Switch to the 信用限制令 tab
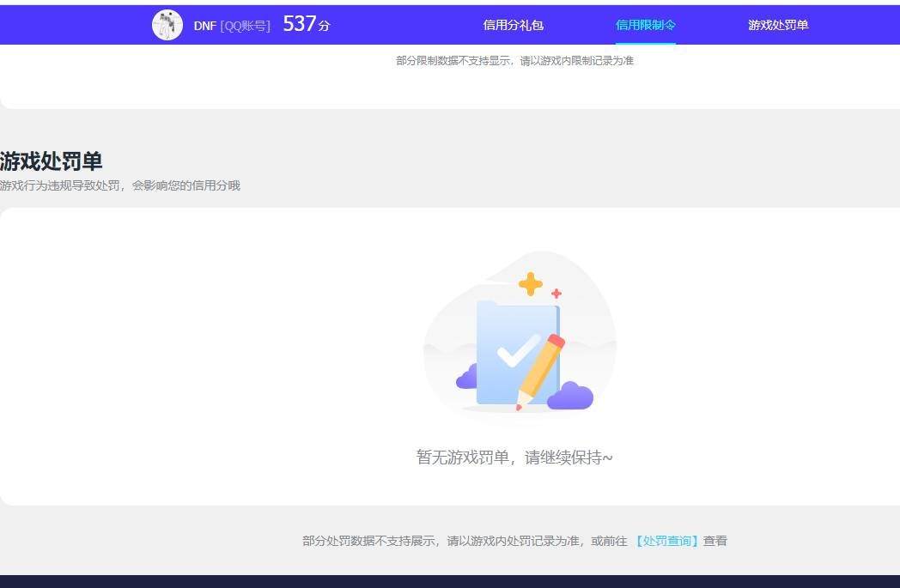 tap(645, 25)
